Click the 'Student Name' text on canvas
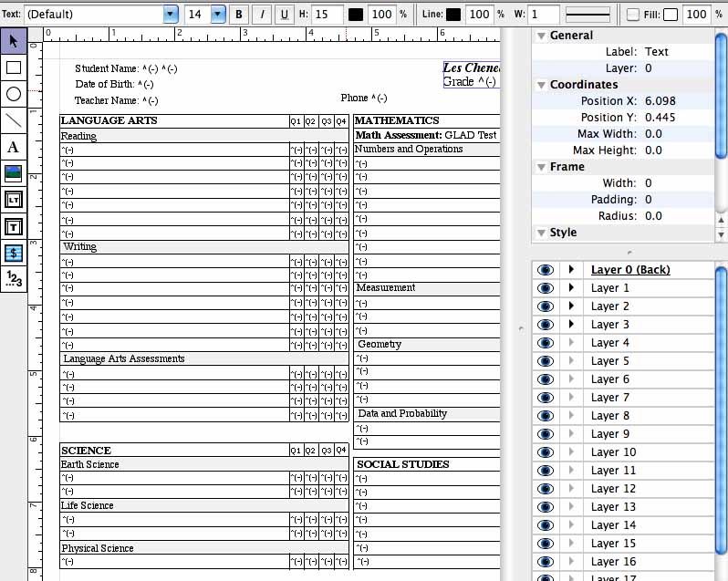Image resolution: width=728 pixels, height=581 pixels. (107, 68)
